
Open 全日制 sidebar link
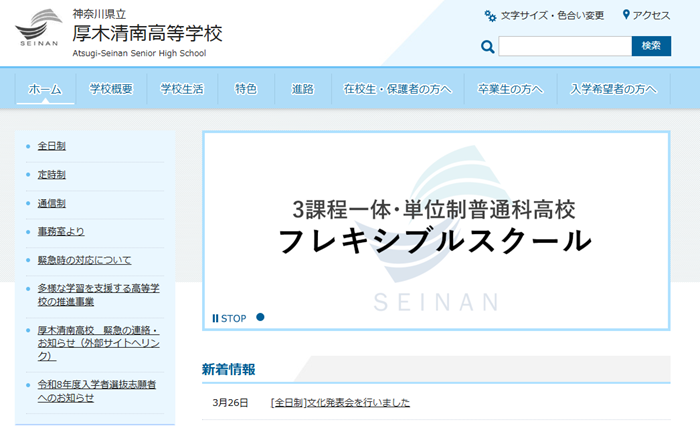click(52, 146)
